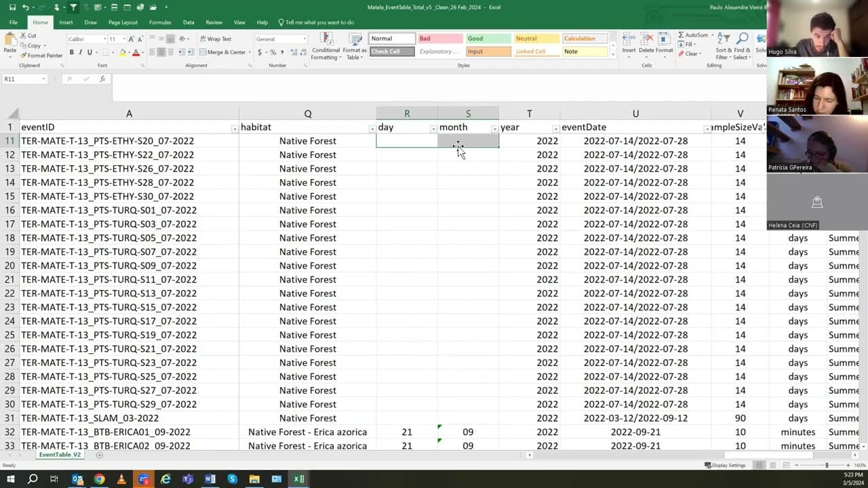
Task: Toggle Center horizontal alignment
Action: (x=161, y=52)
